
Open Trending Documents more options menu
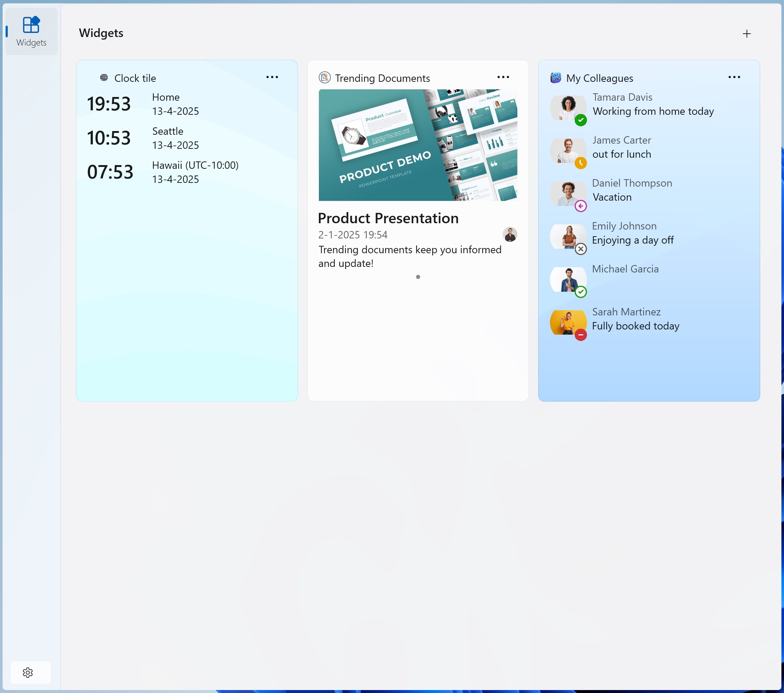[x=503, y=77]
